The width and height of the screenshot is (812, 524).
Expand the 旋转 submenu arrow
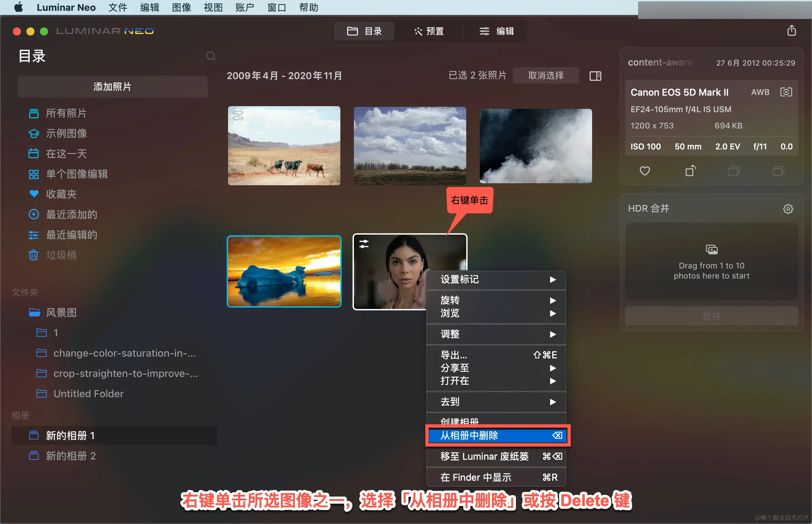(x=552, y=301)
